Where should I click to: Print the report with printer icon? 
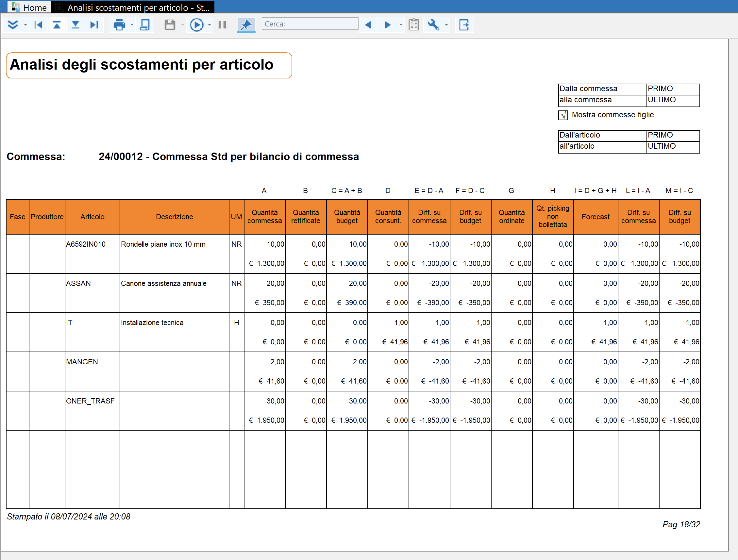tap(119, 25)
